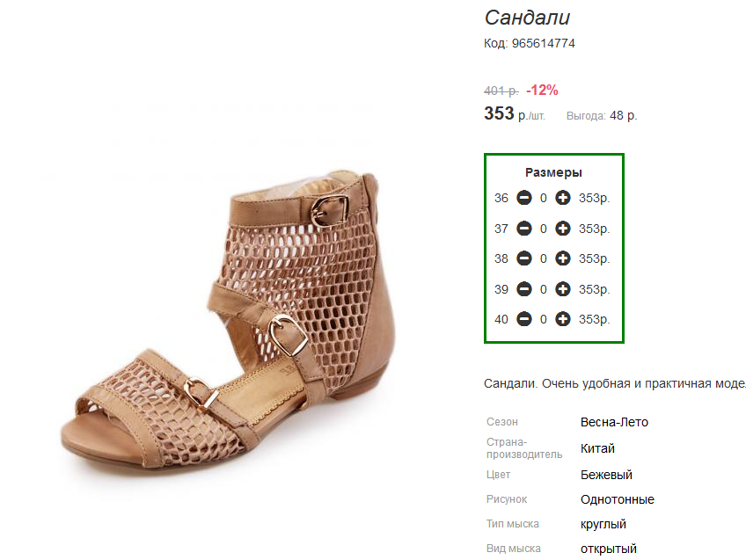The image size is (746, 560).
Task: Click the -12% discount label
Action: pyautogui.click(x=542, y=90)
